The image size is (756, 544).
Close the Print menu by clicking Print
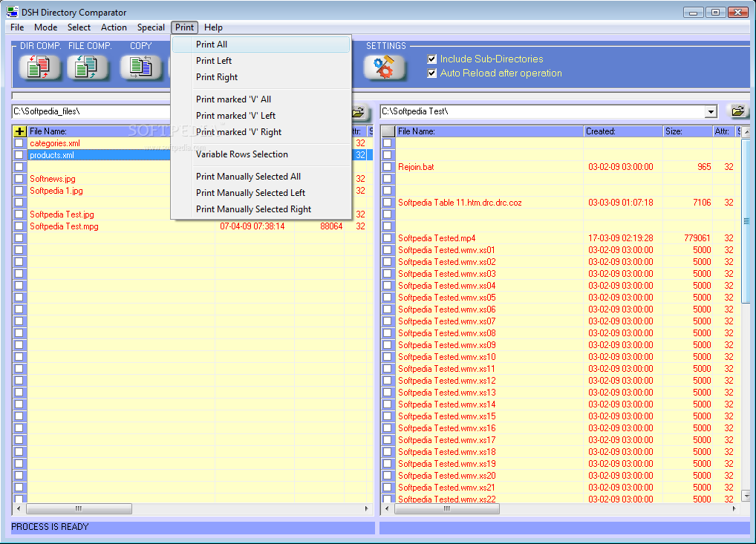click(185, 27)
